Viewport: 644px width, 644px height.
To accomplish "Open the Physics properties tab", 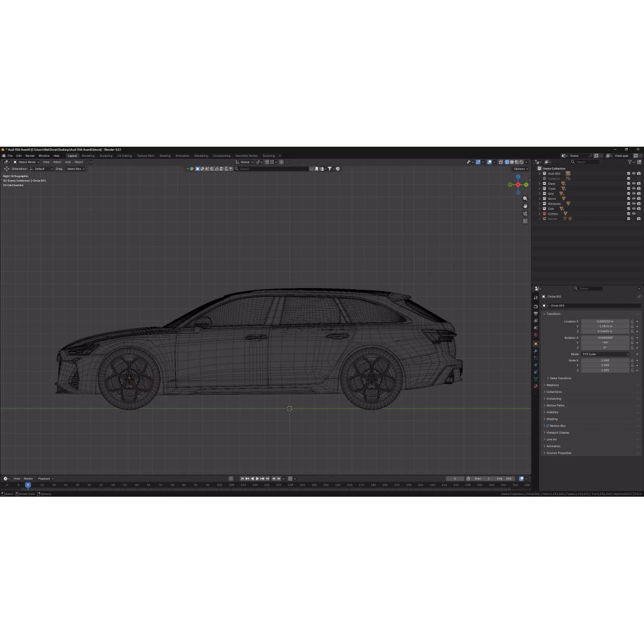I will point(535,365).
